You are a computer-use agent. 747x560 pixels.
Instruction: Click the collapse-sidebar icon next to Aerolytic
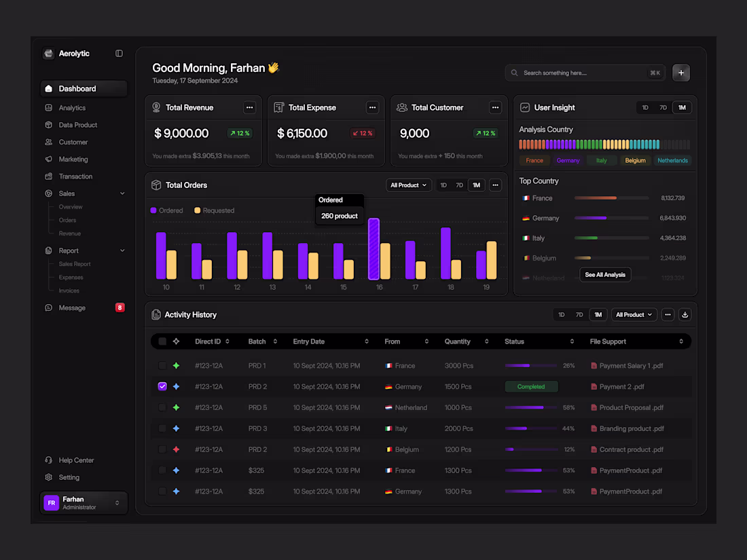point(119,53)
